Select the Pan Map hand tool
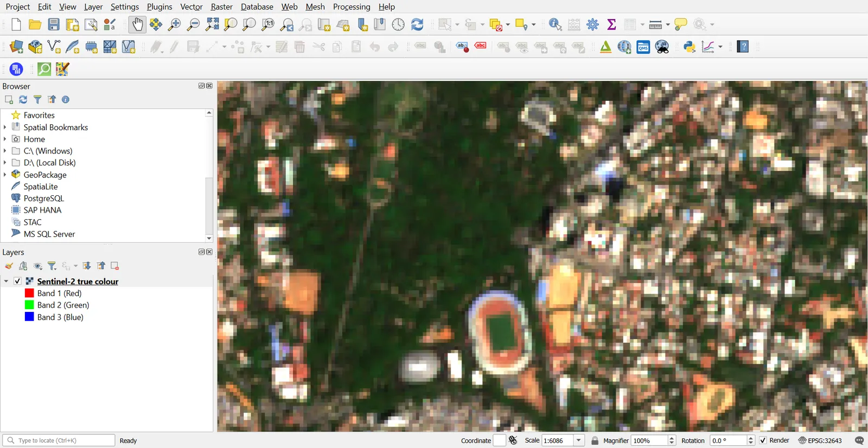Viewport: 868px width, 448px height. tap(138, 24)
